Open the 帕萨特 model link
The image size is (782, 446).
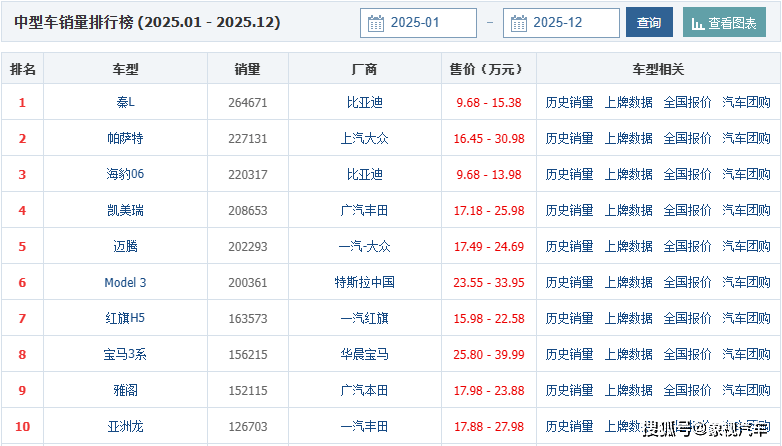coord(125,138)
